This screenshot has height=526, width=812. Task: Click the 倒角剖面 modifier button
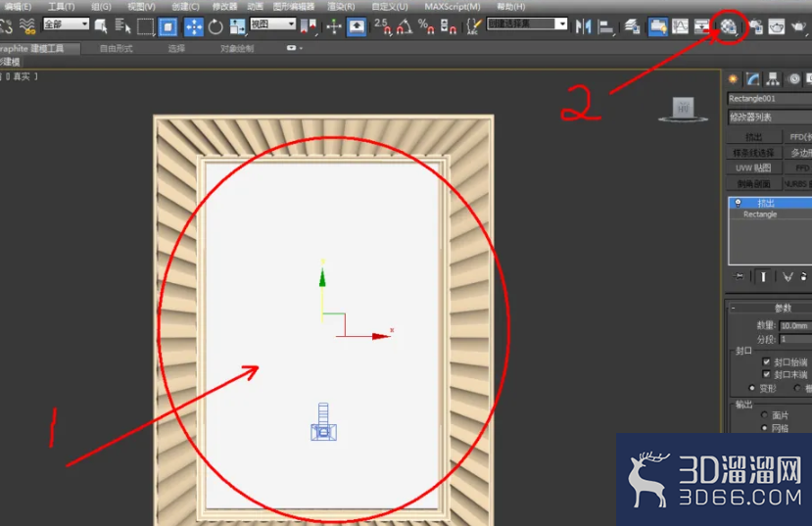pos(754,184)
